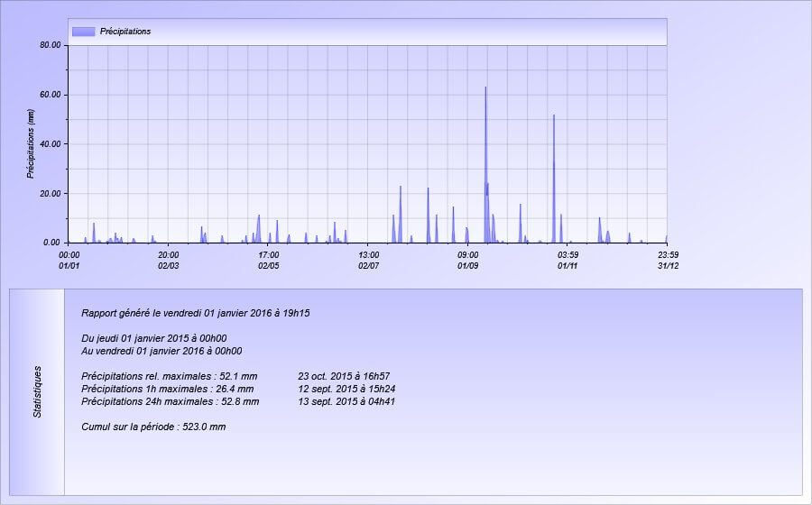The image size is (812, 505).
Task: Click the 20:00 02/03 x-axis label
Action: pos(169,261)
